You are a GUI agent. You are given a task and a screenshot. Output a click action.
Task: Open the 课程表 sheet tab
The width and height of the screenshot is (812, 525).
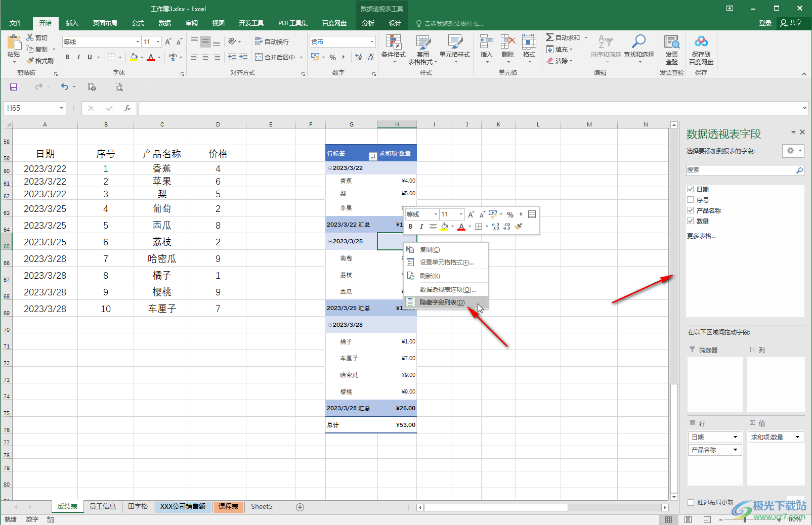tap(228, 506)
